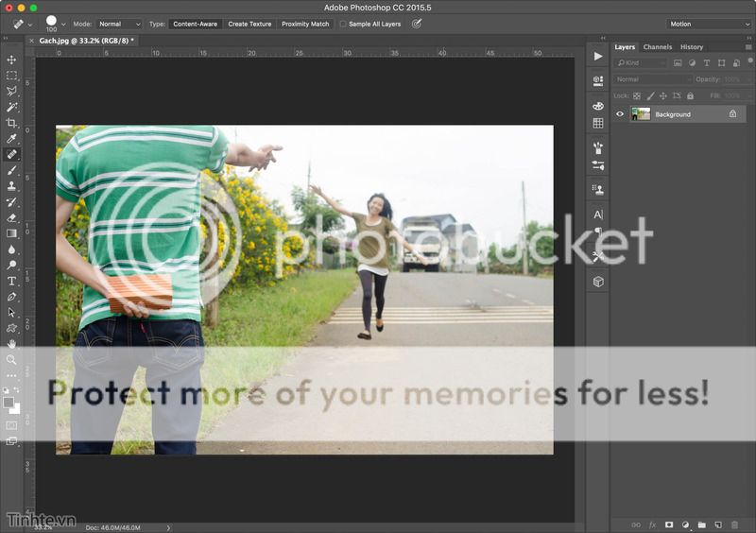Select the Hand tool
Image resolution: width=756 pixels, height=533 pixels.
(11, 344)
